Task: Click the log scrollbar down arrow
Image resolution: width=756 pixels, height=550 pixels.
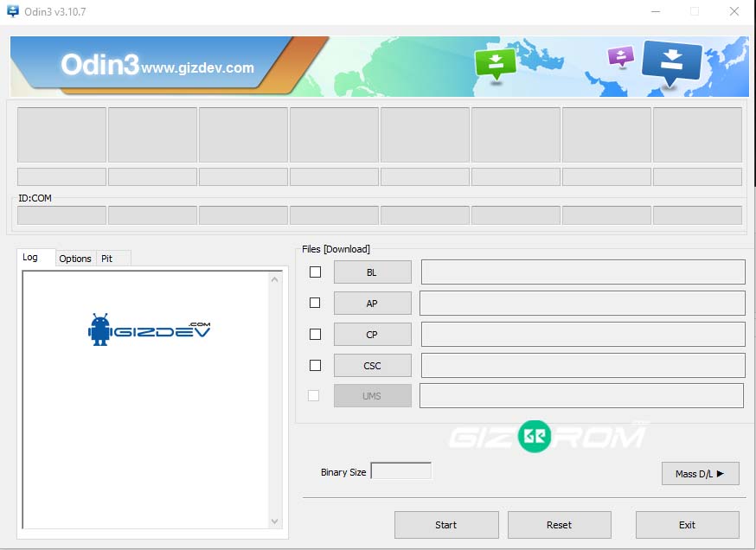Action: pyautogui.click(x=275, y=521)
